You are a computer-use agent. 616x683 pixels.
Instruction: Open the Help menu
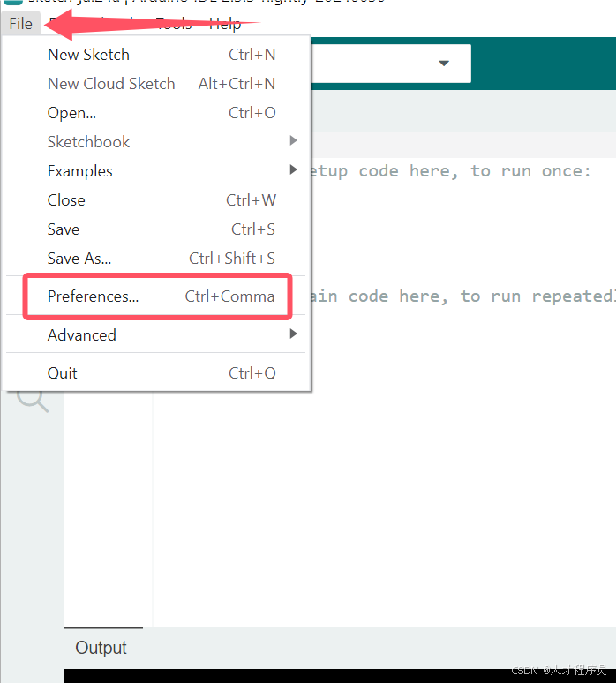pyautogui.click(x=225, y=24)
